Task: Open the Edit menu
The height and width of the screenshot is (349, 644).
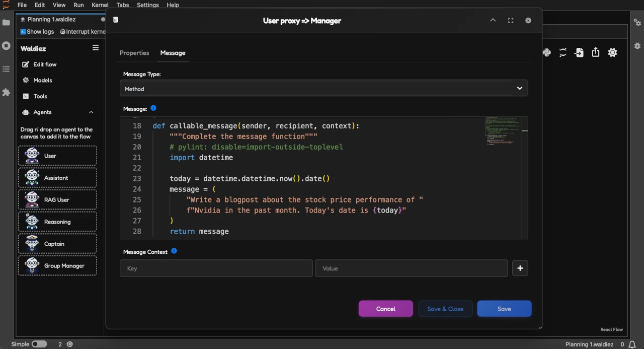Action: 40,5
